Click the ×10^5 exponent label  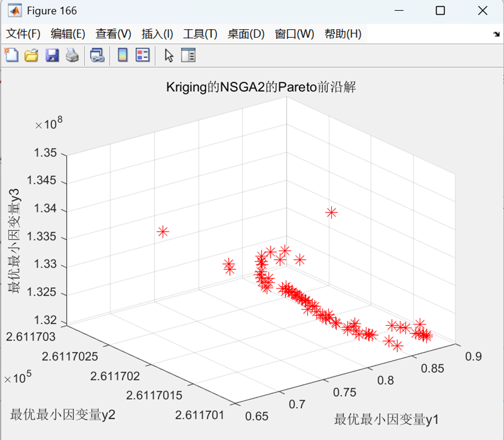[x=18, y=377]
